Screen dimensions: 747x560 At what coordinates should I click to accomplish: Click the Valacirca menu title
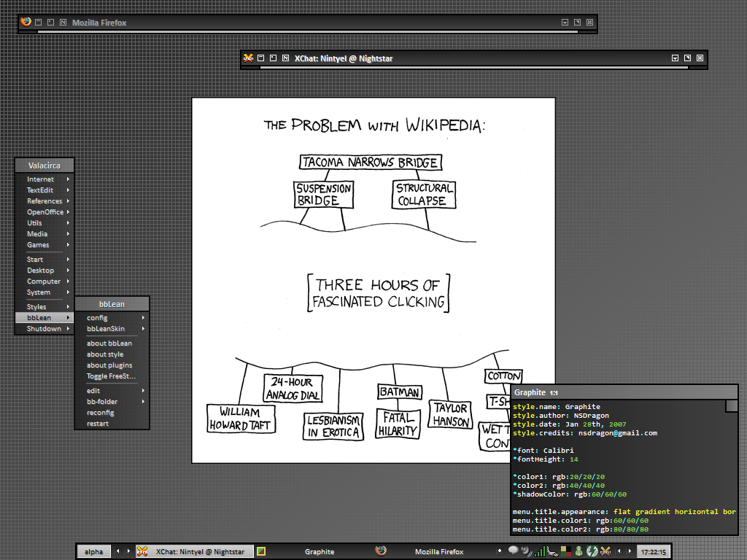coord(44,166)
